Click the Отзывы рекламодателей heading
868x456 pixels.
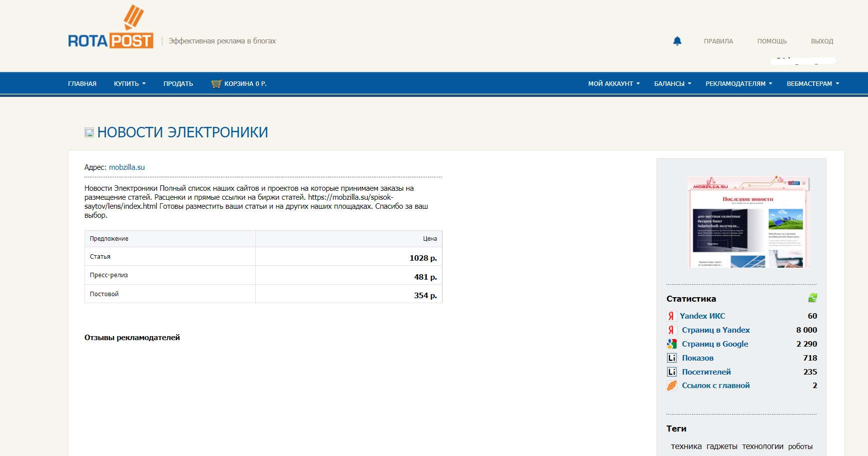132,338
